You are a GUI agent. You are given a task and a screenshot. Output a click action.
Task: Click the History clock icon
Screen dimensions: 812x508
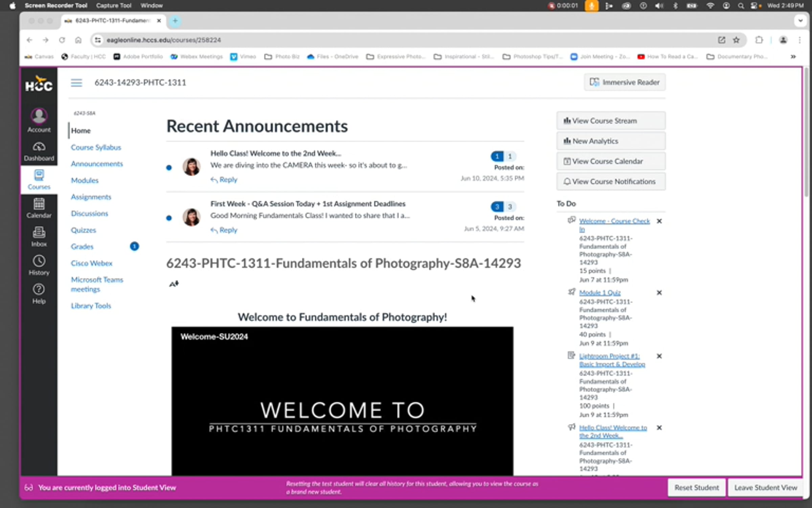point(39,261)
